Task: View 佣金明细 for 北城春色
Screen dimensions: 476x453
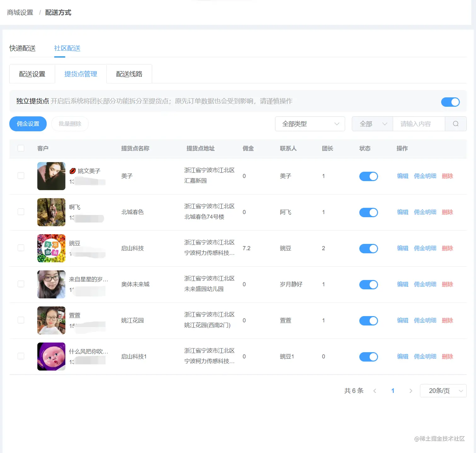Action: (x=425, y=212)
